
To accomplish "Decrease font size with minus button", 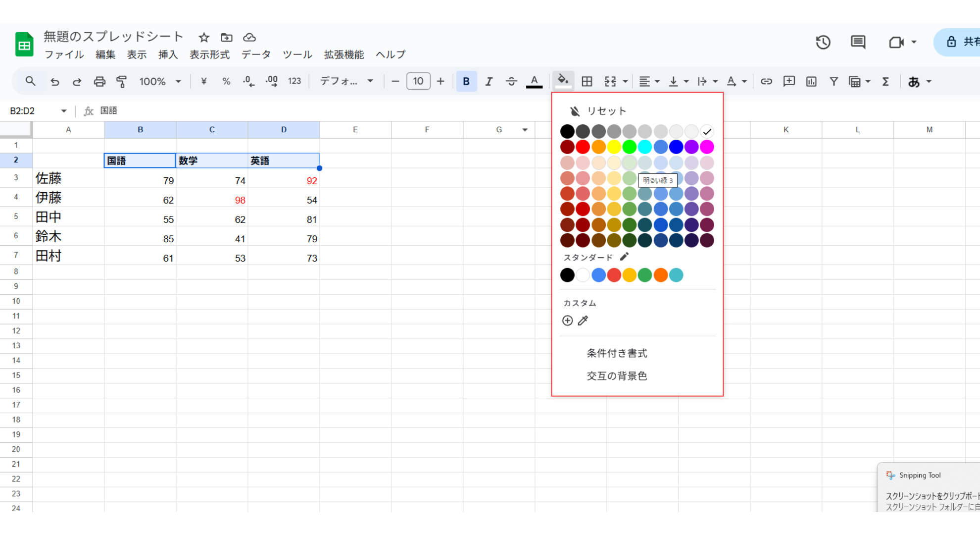I will (395, 81).
